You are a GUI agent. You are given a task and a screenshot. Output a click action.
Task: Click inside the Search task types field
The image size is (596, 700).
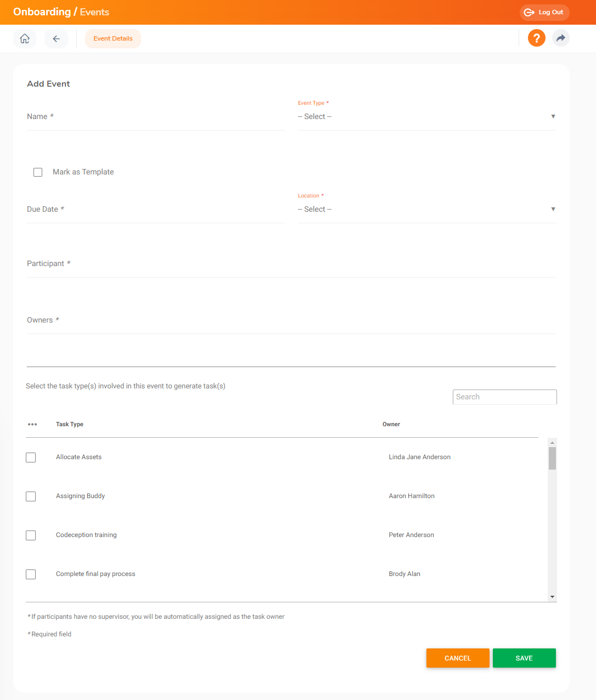coord(504,397)
